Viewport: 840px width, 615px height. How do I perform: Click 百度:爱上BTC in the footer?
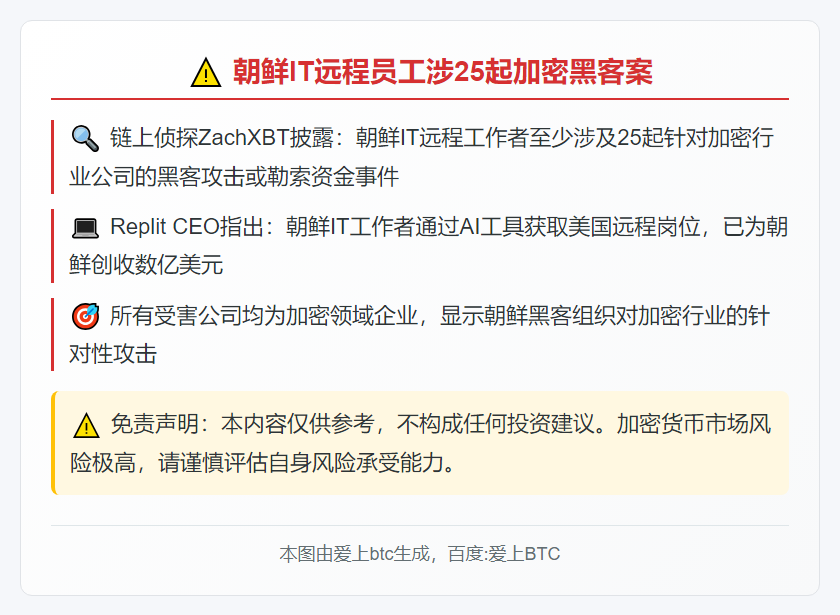(504, 554)
